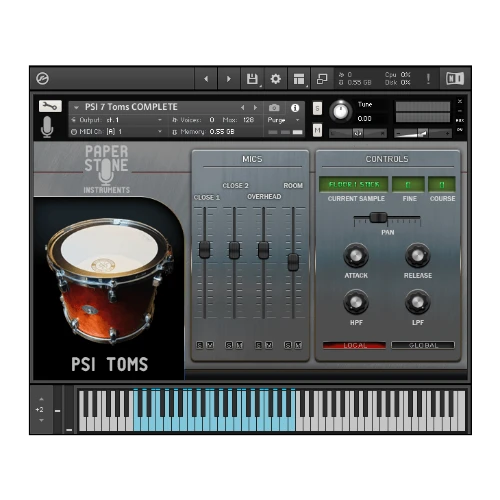Click the PAN slider handle

coord(378,218)
